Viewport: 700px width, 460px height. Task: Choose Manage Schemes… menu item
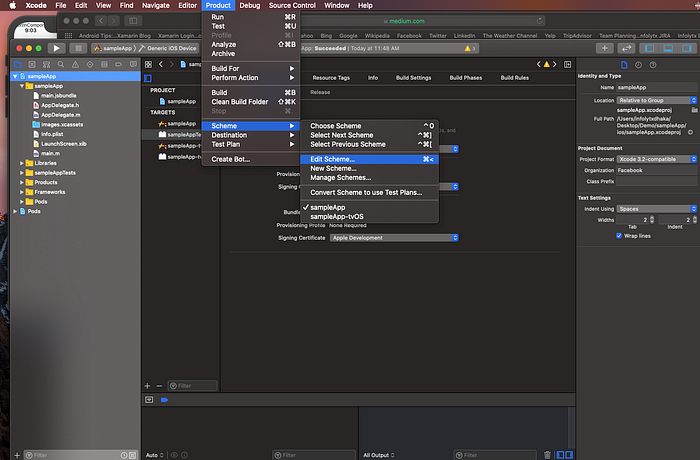(369, 178)
